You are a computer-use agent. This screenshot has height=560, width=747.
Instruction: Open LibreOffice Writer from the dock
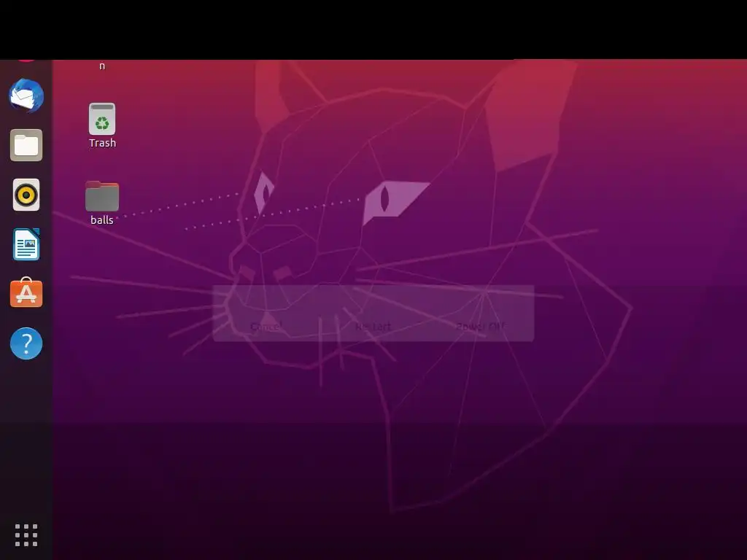click(x=26, y=244)
